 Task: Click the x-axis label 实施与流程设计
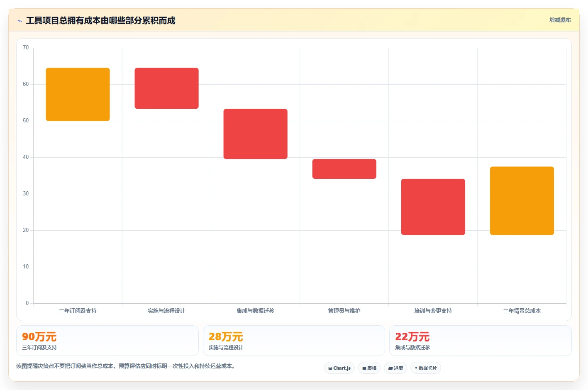(x=166, y=311)
